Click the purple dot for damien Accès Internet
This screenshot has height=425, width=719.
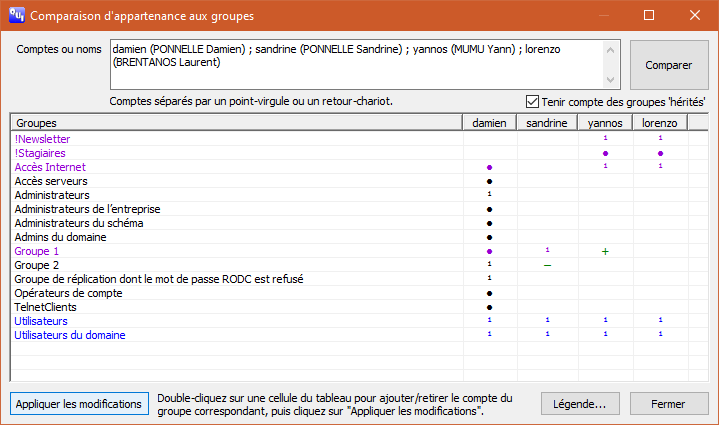pyautogui.click(x=489, y=168)
